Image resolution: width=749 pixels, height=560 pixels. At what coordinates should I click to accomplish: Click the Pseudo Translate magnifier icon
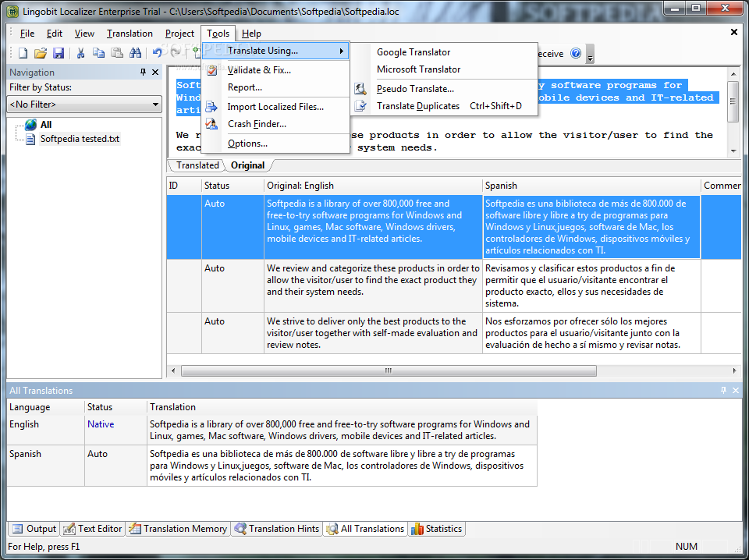360,89
